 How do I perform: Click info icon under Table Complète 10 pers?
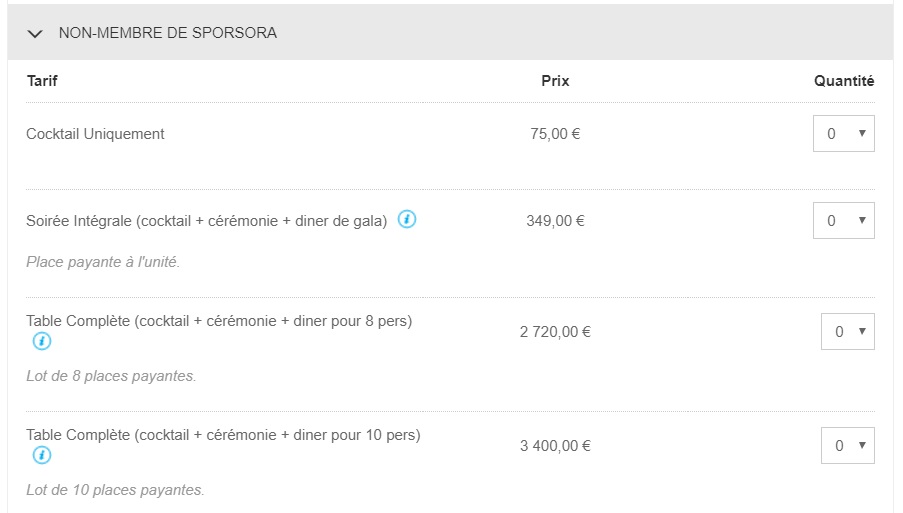[41, 455]
